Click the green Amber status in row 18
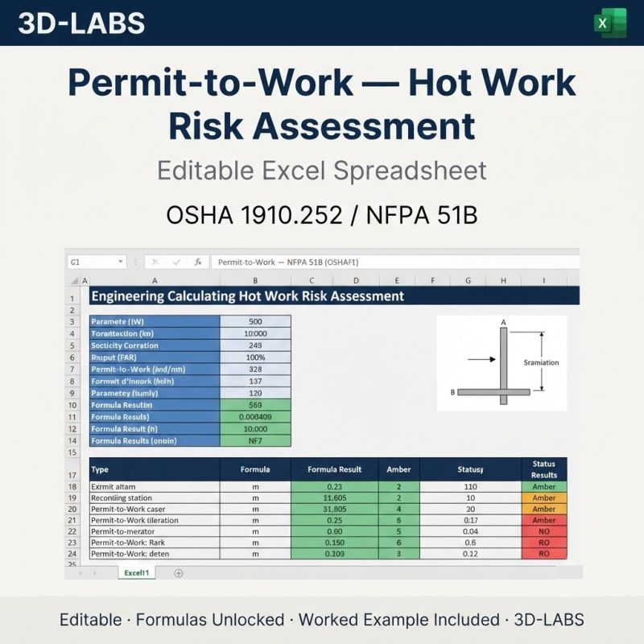Screen dimensions: 644x644 pos(544,487)
